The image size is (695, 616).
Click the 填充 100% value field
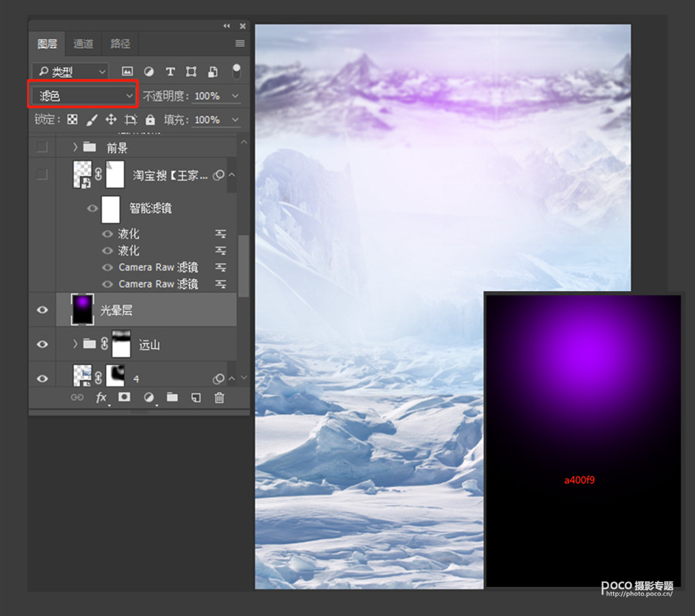click(x=208, y=120)
